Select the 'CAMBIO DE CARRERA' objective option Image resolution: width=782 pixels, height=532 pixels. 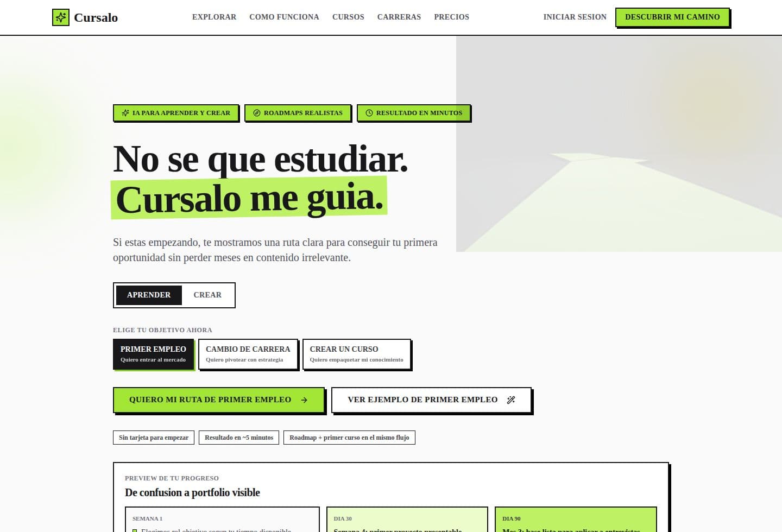pyautogui.click(x=248, y=354)
